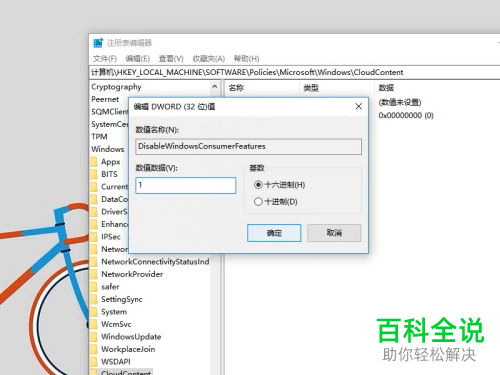This screenshot has height=375, width=500.
Task: Open the 帮助(H) menu
Action: (246, 59)
